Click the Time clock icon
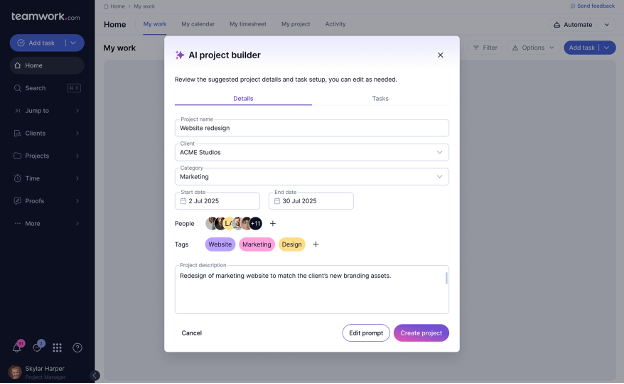This screenshot has width=624, height=384. click(18, 178)
